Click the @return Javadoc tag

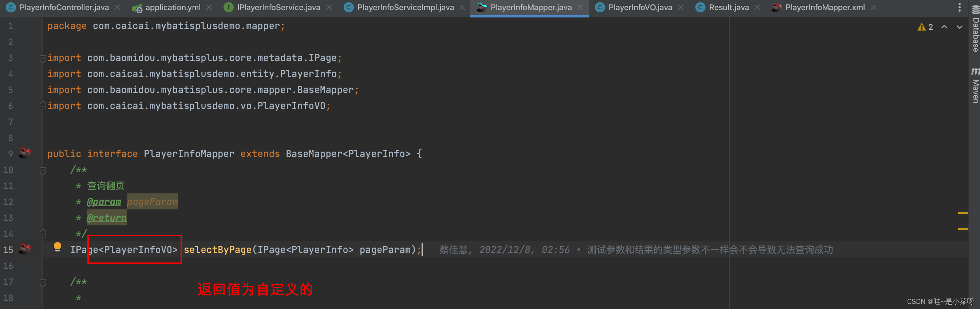click(x=107, y=218)
